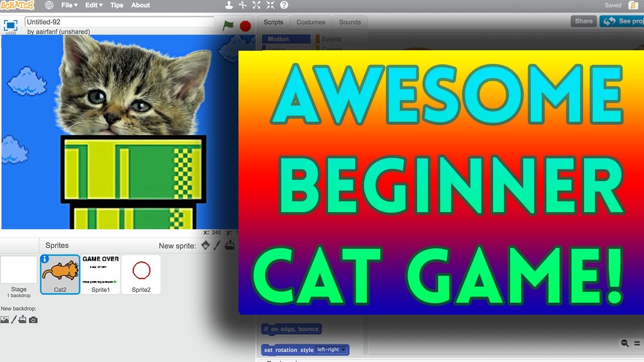Paint a new sprite
The width and height of the screenshot is (644, 362).
[x=217, y=245]
